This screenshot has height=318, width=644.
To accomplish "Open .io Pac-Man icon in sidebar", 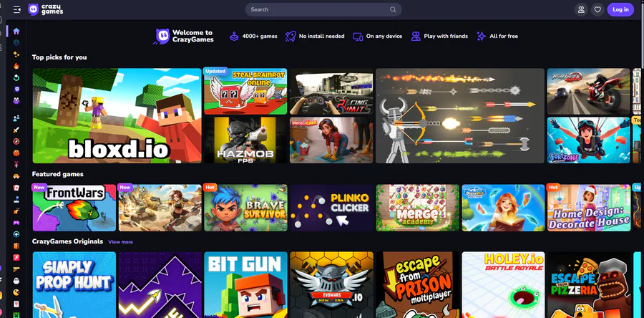I will 16,292.
